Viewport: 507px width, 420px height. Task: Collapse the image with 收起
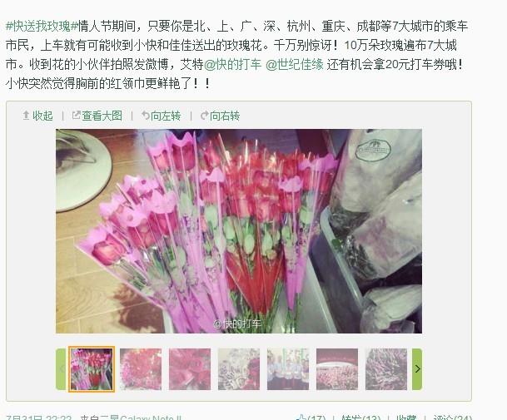tap(37, 116)
